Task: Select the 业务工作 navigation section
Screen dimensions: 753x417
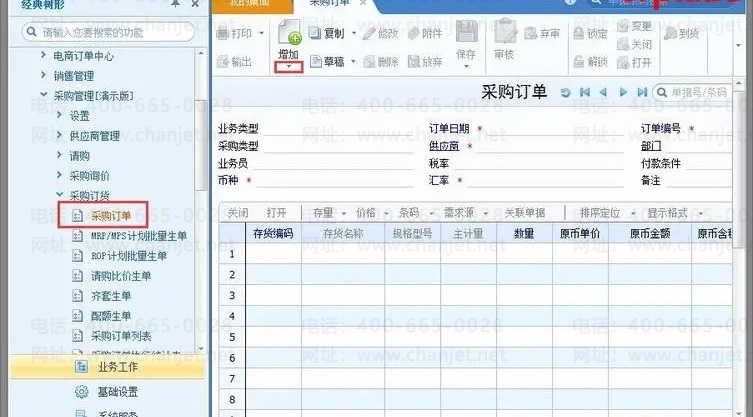Action: pos(107,367)
